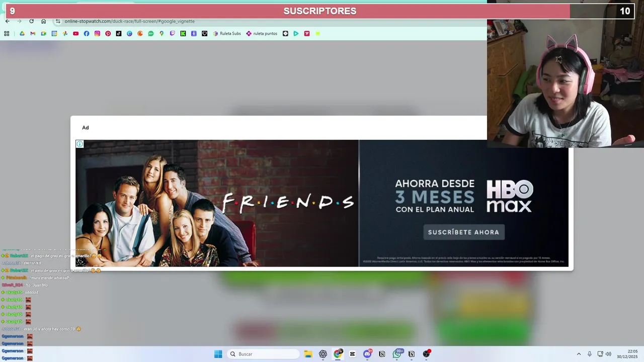Open the Friends HBO Max ad banner
The width and height of the screenshot is (644, 362).
coord(322,203)
